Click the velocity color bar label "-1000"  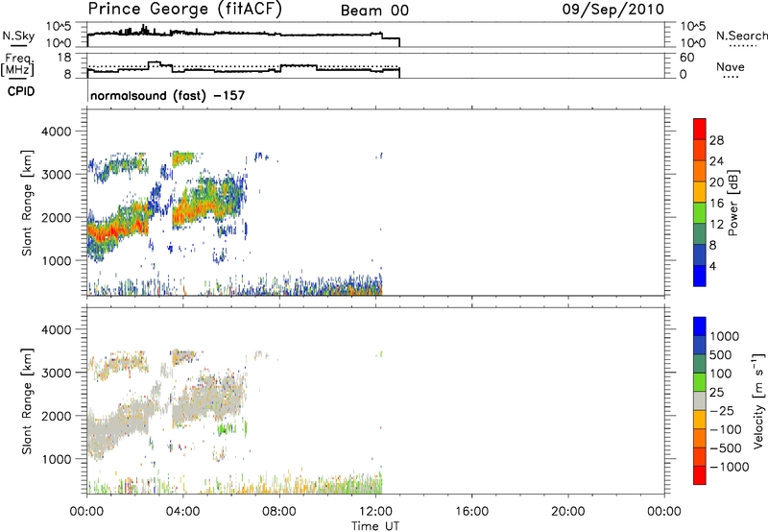point(729,467)
